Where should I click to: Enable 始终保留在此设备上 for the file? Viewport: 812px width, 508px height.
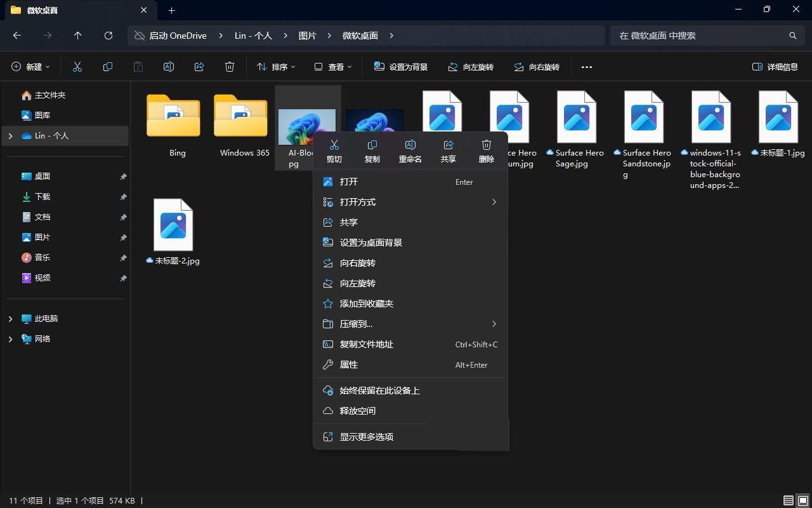point(379,391)
